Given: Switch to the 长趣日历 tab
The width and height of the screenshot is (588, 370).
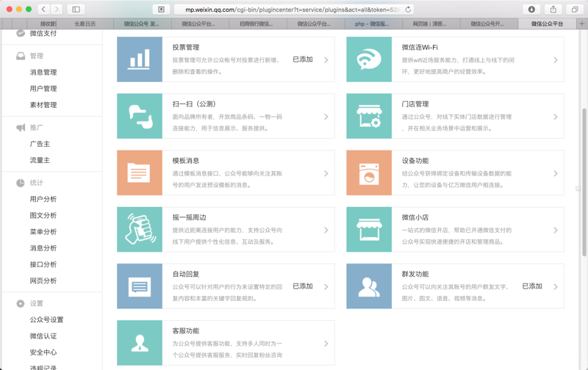Looking at the screenshot, I should 85,23.
